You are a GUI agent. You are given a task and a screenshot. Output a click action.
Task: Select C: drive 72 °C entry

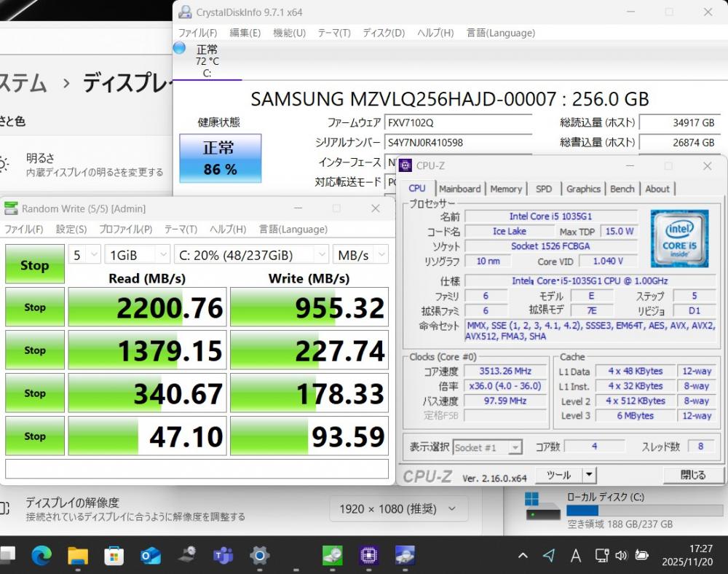tap(207, 61)
